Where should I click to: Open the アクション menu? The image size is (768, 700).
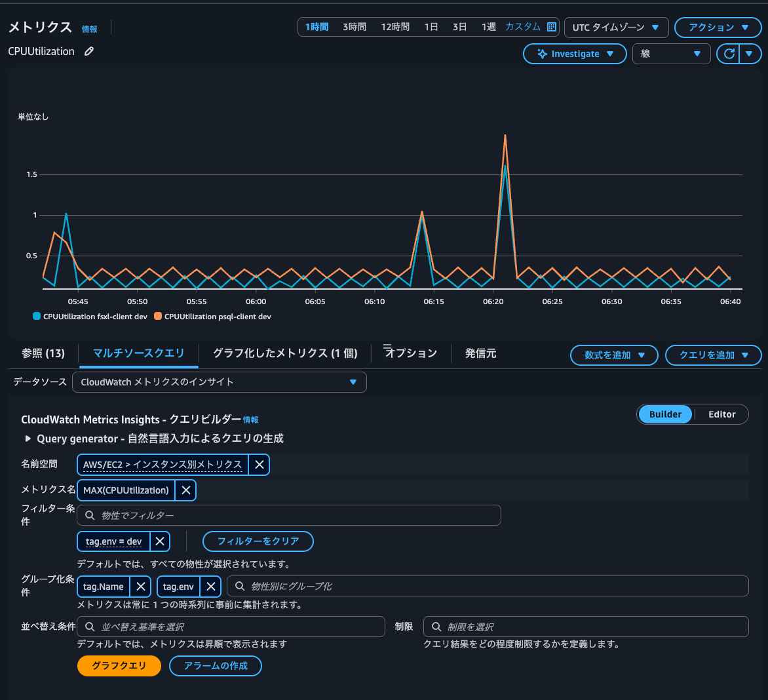tap(718, 28)
